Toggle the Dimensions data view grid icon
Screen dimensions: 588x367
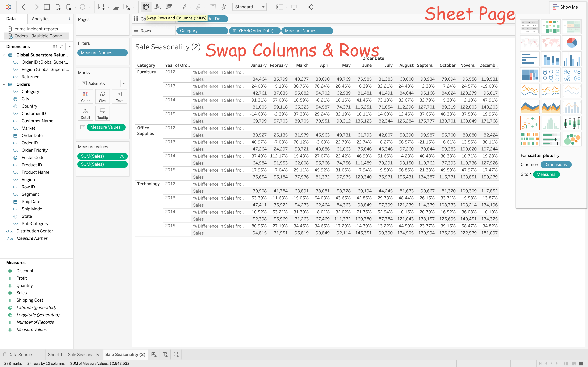point(55,46)
